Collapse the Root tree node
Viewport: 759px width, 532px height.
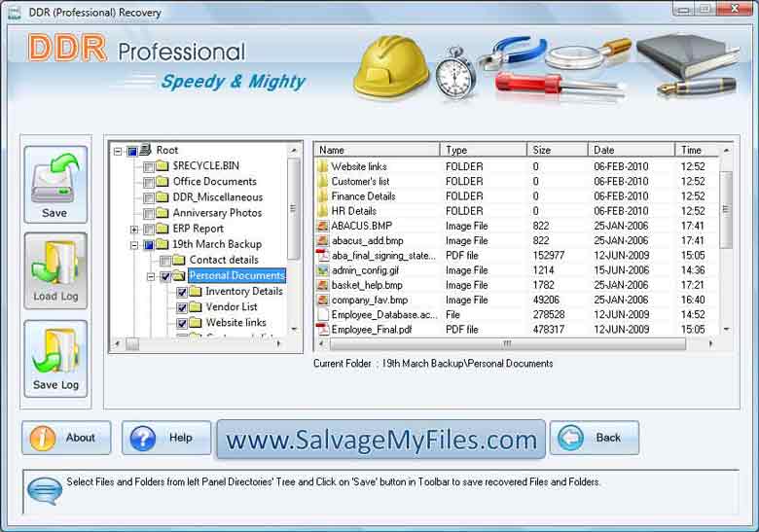tap(118, 152)
